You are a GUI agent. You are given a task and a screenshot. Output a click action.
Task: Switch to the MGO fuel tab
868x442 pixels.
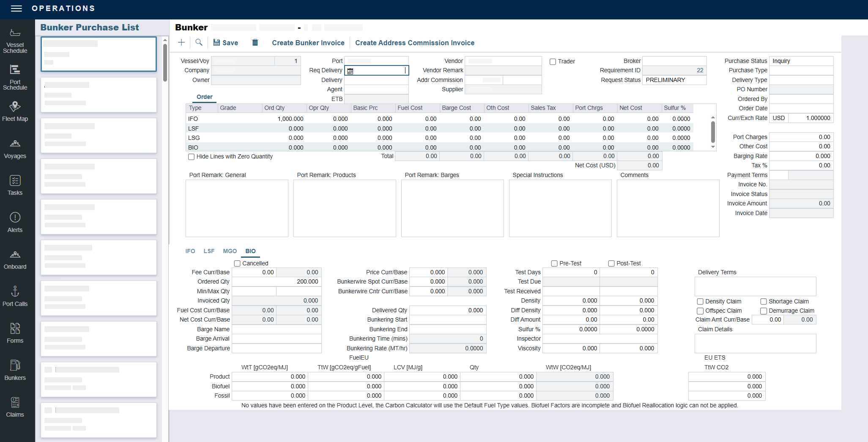(230, 251)
